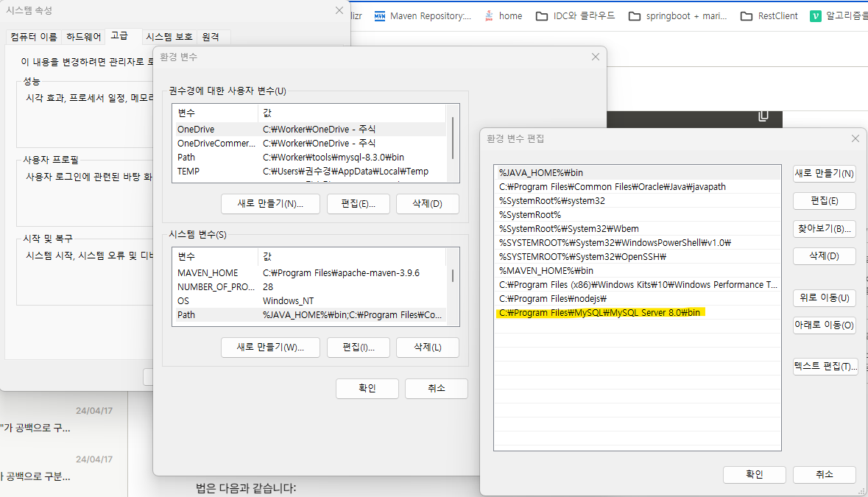Close the 환경 변수 dialog
The height and width of the screenshot is (497, 868).
[x=596, y=57]
